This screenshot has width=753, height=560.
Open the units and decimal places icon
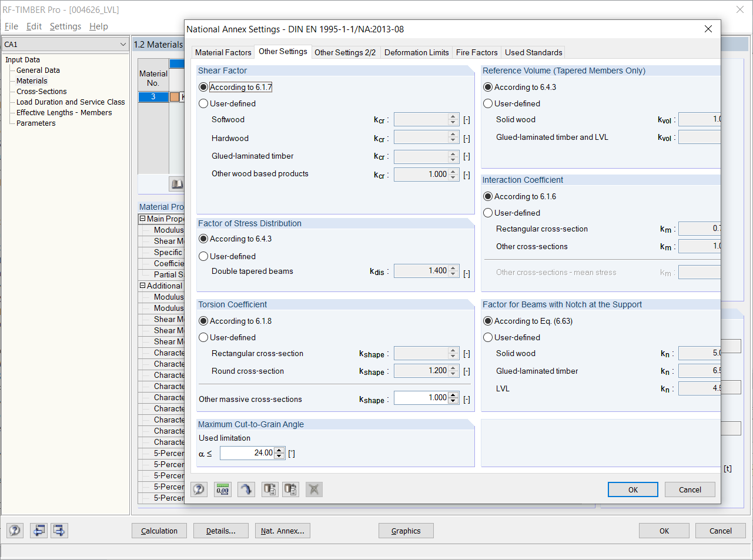222,489
